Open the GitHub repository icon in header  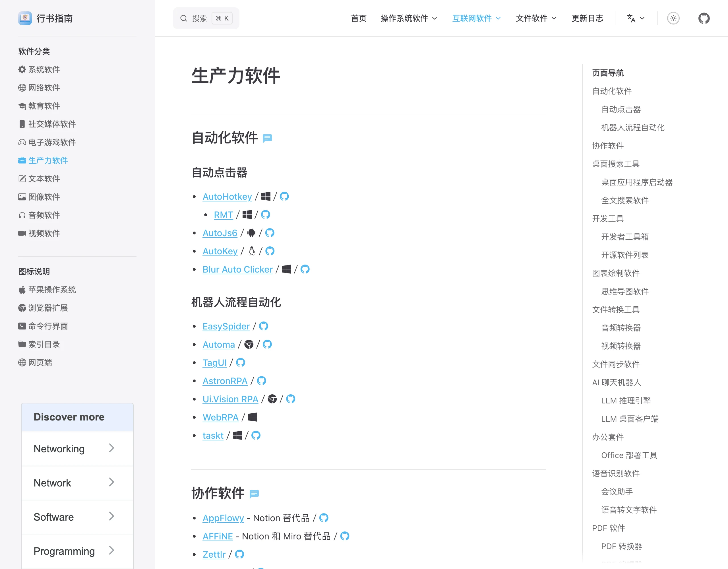(x=704, y=18)
